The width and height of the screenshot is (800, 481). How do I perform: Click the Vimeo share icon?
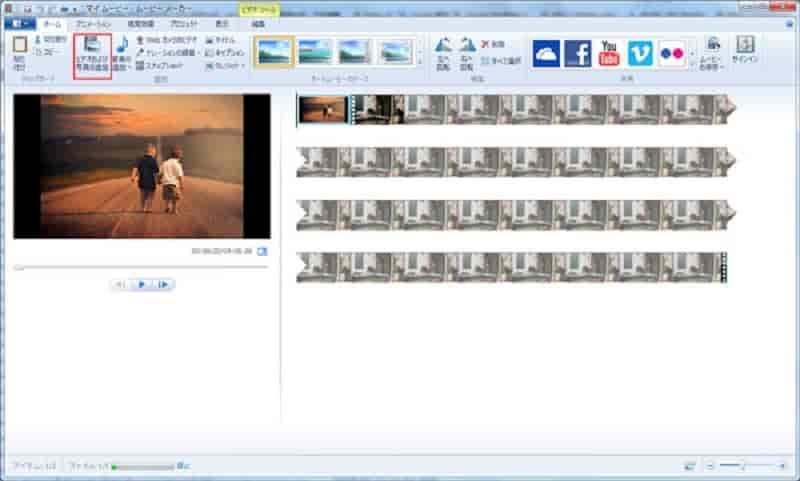tap(639, 53)
